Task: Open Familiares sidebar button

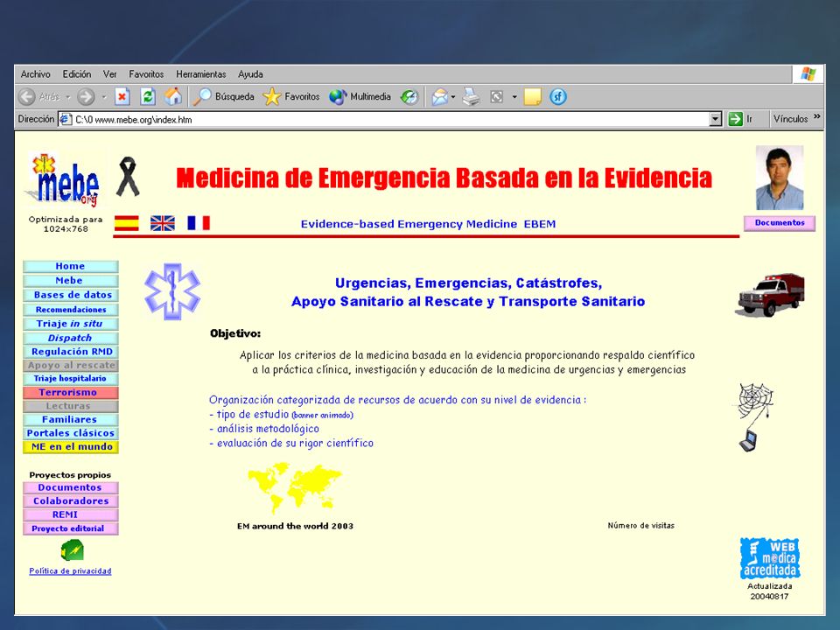Action: (70, 420)
